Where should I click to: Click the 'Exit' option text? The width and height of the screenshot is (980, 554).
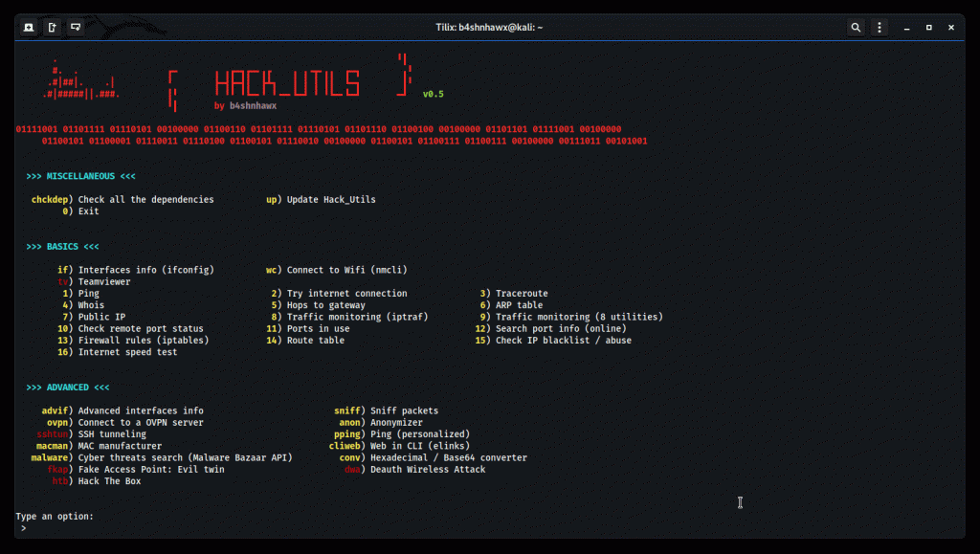[x=89, y=211]
